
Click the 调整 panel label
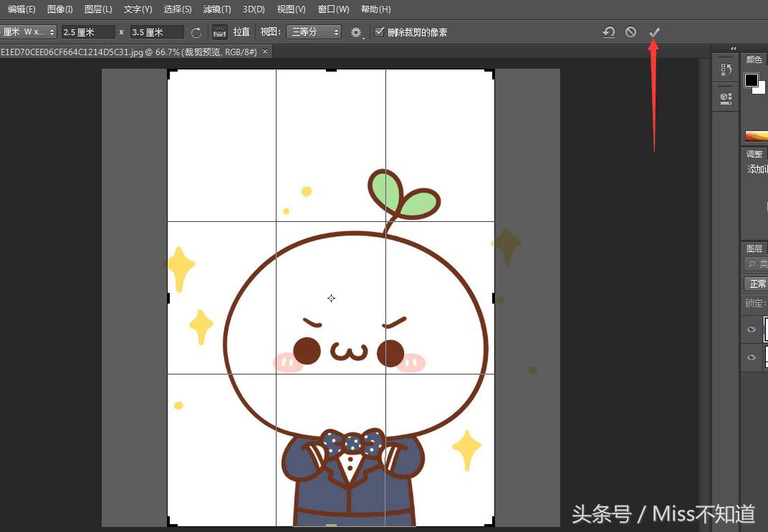(x=754, y=153)
